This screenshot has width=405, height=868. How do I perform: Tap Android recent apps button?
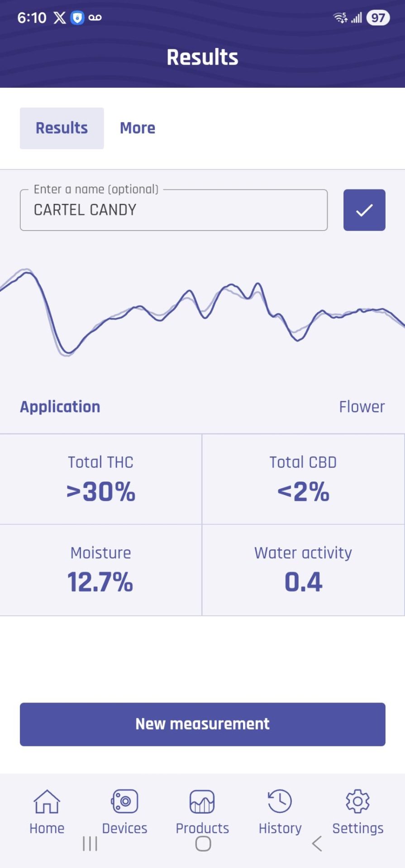click(x=90, y=844)
